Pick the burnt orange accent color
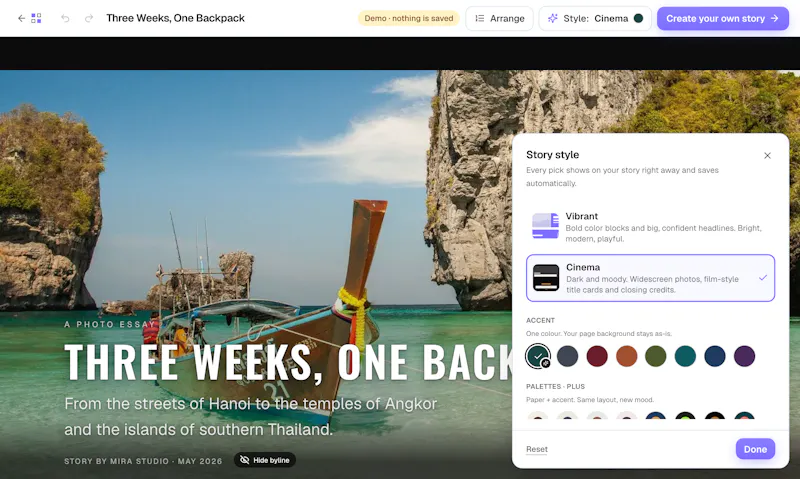Viewport: 800px width, 479px height. click(x=627, y=356)
